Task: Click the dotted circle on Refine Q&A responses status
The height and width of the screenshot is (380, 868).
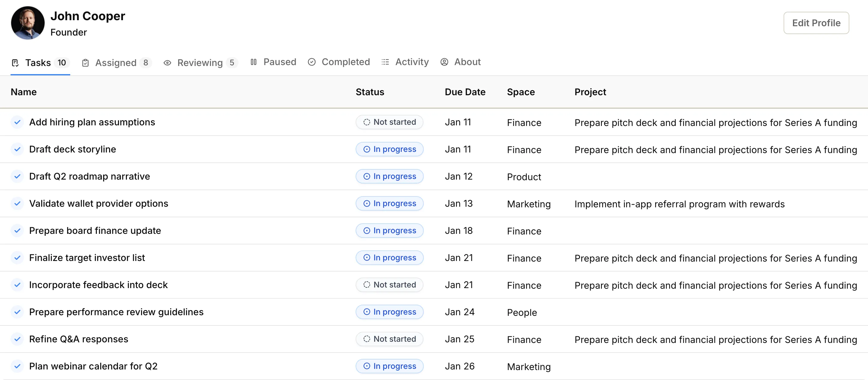Action: tap(367, 339)
